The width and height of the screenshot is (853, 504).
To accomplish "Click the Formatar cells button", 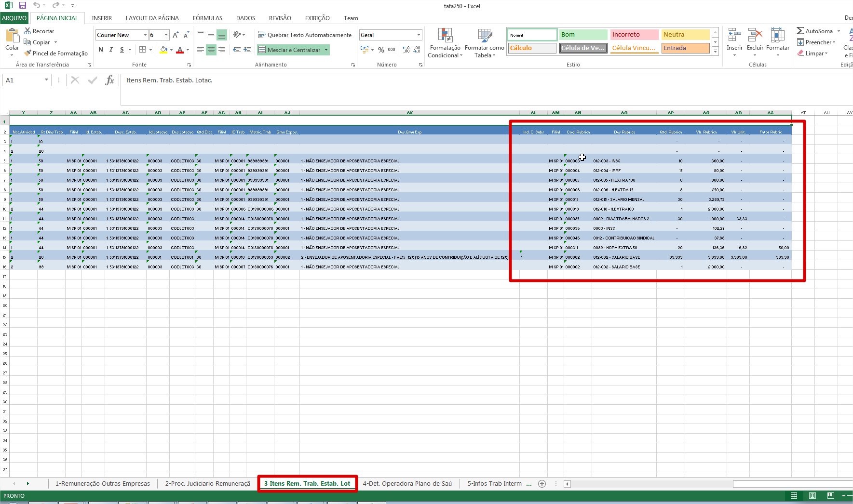I will [x=777, y=42].
